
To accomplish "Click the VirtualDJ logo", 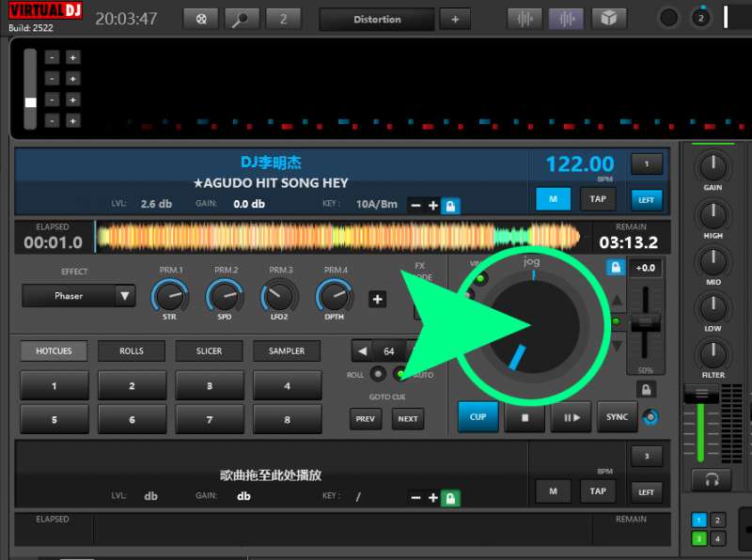I will pyautogui.click(x=45, y=10).
